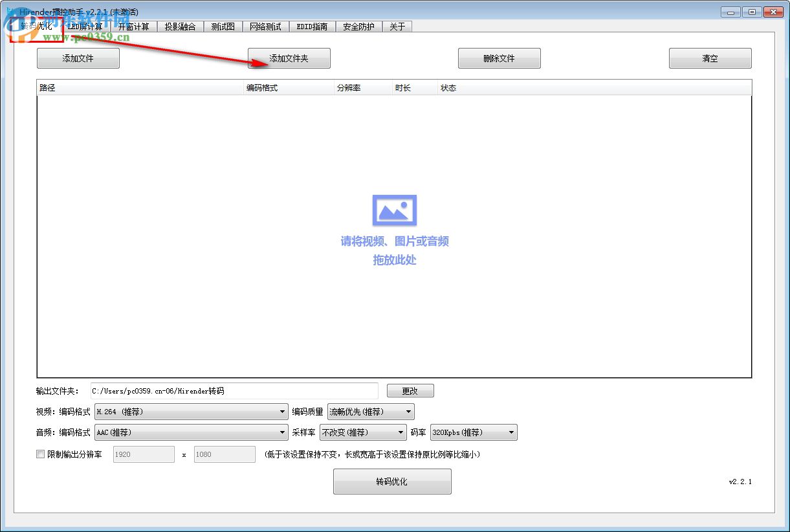Switch to the LED屏计算 tab
The width and height of the screenshot is (790, 532).
pyautogui.click(x=86, y=27)
